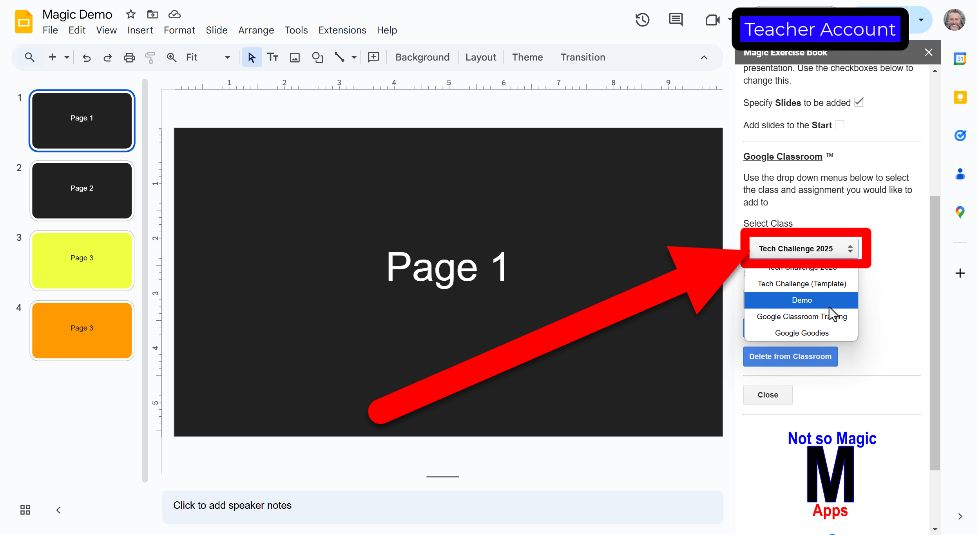The width and height of the screenshot is (977, 535).
Task: Open the File menu
Action: pos(50,30)
